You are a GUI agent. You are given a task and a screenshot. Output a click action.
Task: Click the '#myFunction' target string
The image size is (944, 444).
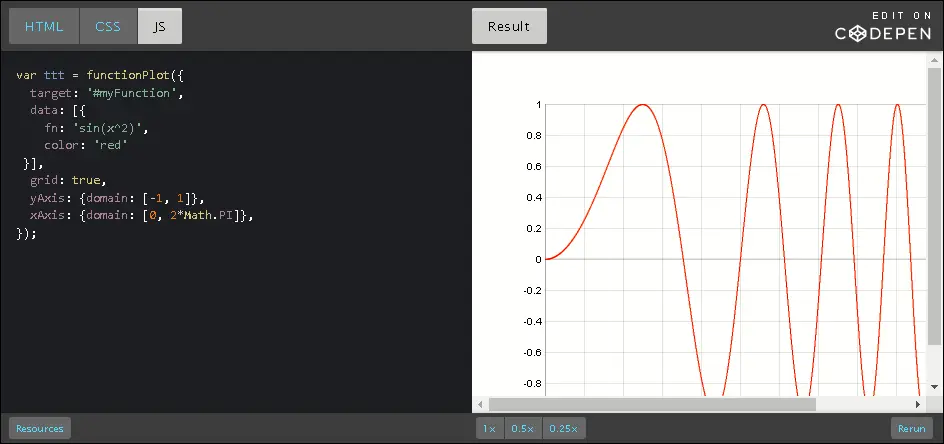[x=132, y=93]
